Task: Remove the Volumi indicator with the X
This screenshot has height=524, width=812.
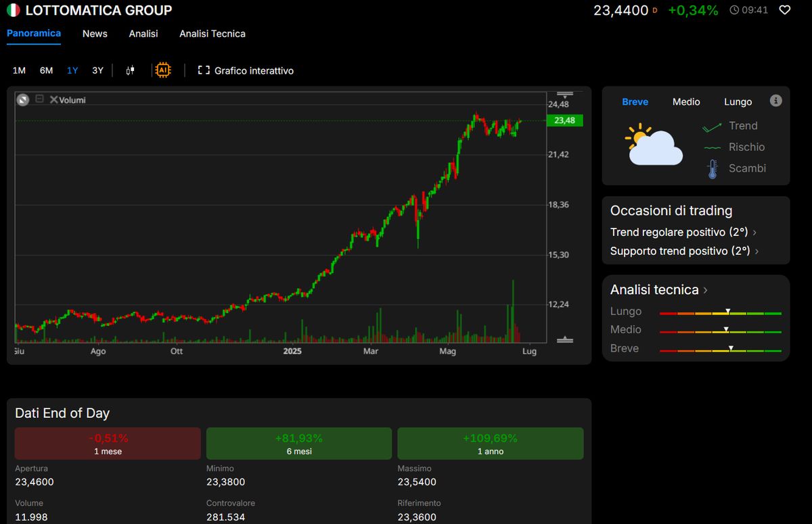Action: click(54, 99)
